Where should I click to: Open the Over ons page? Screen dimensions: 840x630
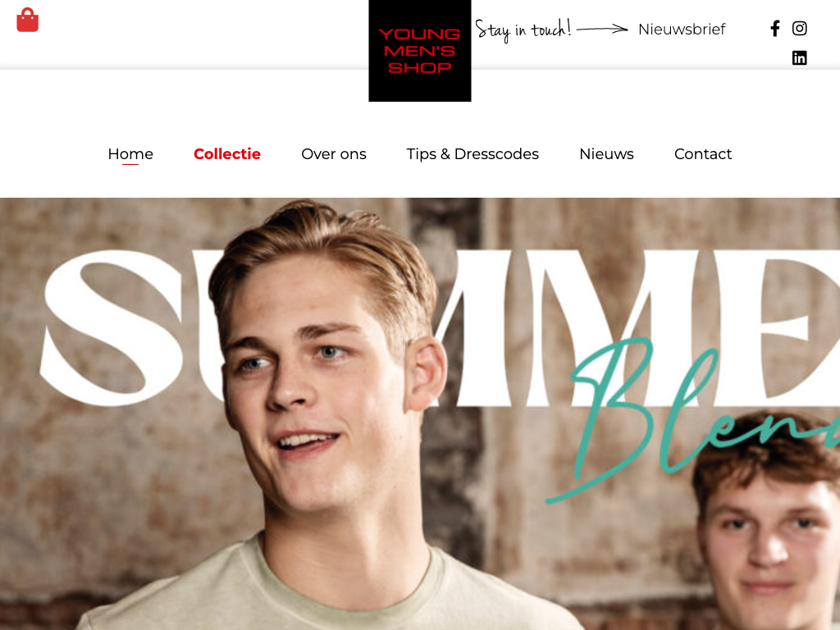(334, 154)
